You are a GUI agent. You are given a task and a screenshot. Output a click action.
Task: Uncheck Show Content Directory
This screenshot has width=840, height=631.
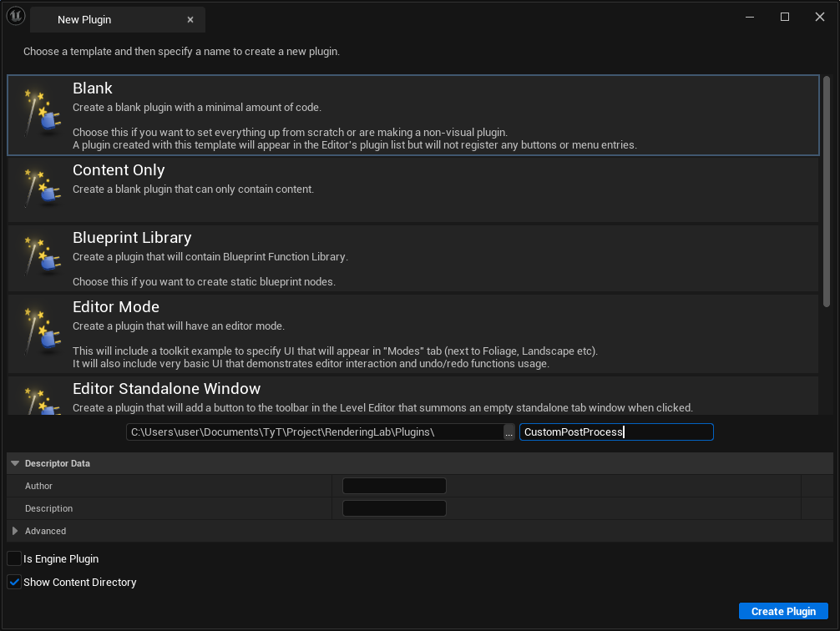pyautogui.click(x=14, y=582)
